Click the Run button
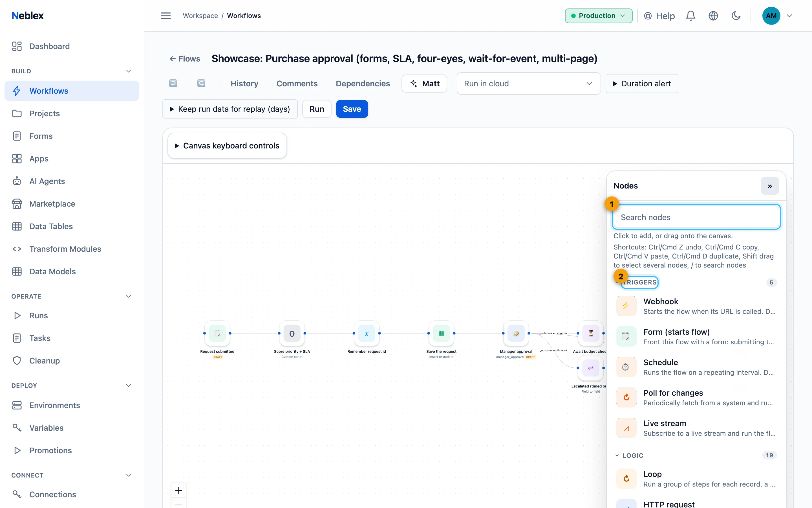812x508 pixels. [x=317, y=109]
